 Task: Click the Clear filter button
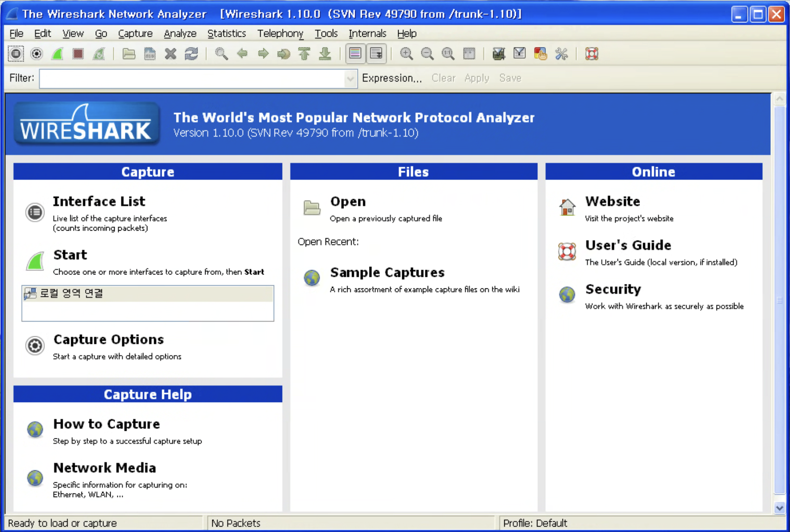(443, 78)
